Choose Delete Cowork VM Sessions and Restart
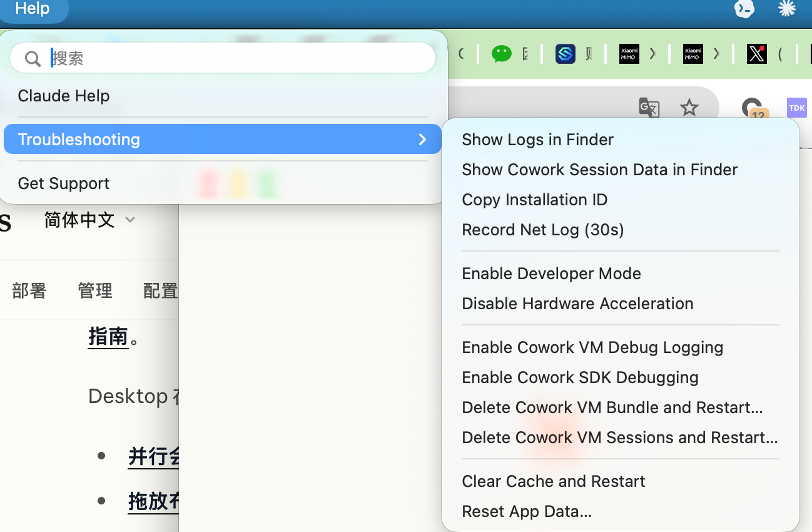Image resolution: width=812 pixels, height=532 pixels. point(620,437)
